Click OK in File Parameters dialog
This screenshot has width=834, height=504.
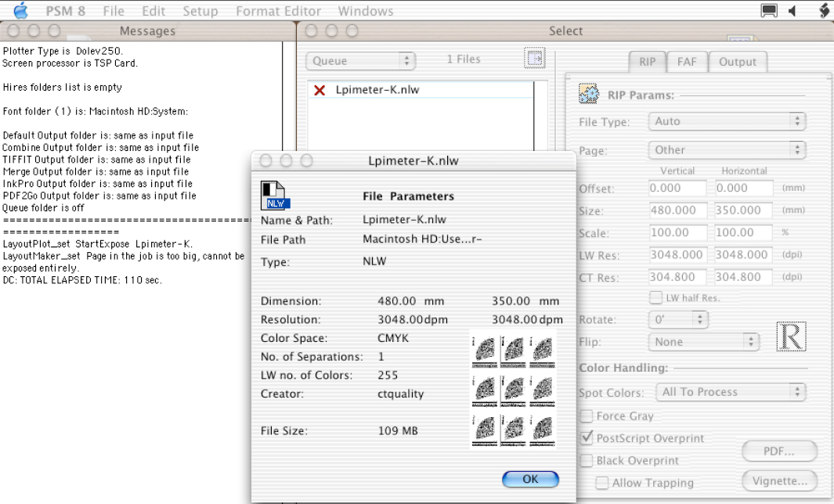(x=530, y=479)
